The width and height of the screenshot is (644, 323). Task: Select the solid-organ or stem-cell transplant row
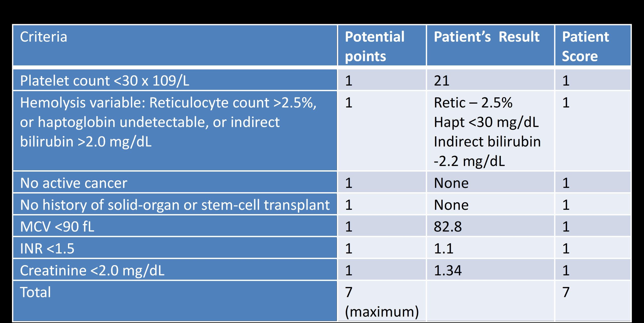point(175,205)
